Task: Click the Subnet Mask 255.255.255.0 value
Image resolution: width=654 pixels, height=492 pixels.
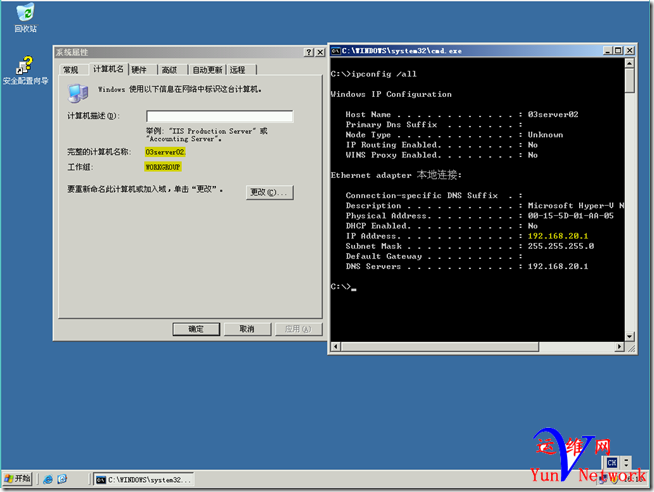Action: click(x=561, y=246)
